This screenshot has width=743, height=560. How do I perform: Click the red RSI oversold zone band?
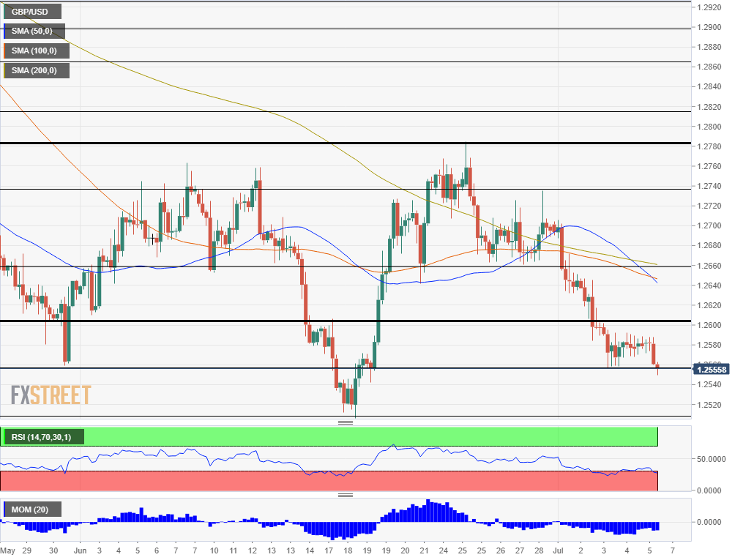329,481
